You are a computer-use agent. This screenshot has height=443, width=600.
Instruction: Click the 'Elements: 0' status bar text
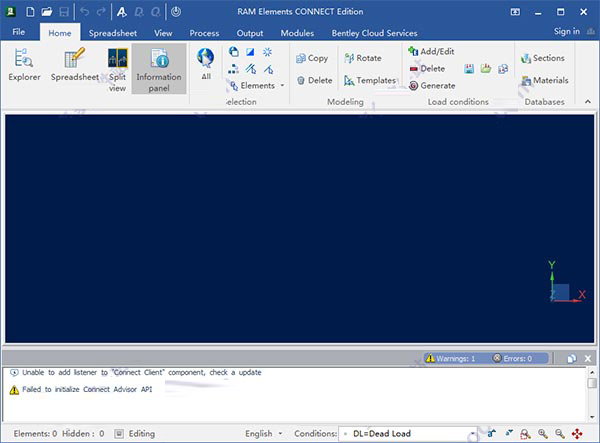coord(35,434)
